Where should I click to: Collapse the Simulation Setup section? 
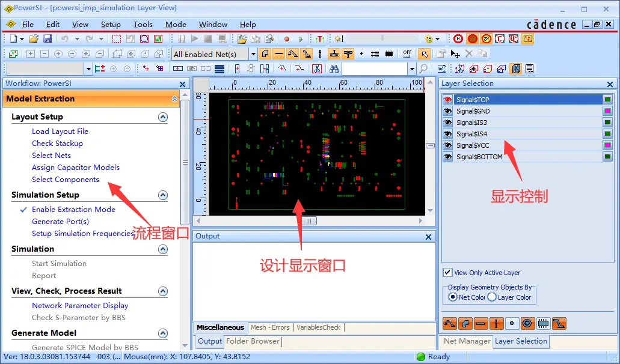pyautogui.click(x=163, y=195)
